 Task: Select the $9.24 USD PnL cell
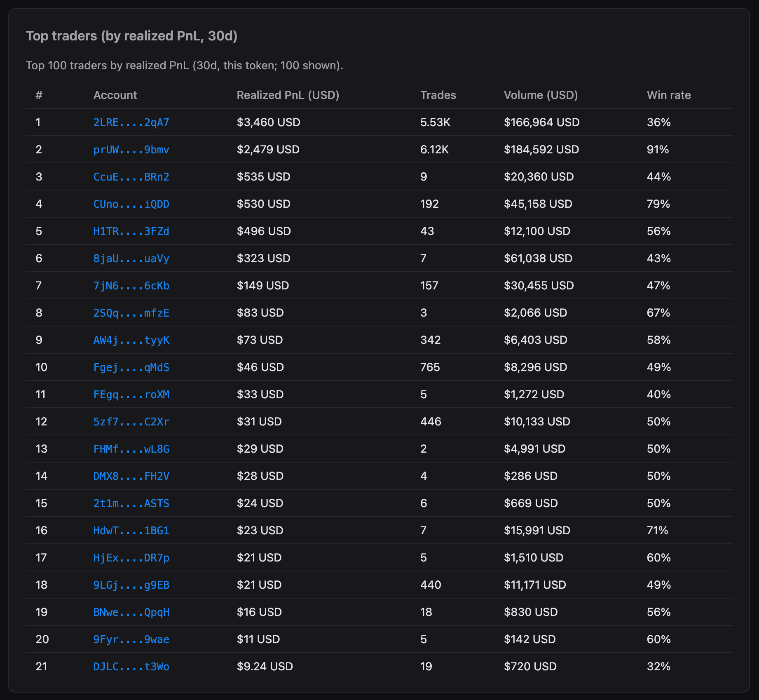point(265,667)
